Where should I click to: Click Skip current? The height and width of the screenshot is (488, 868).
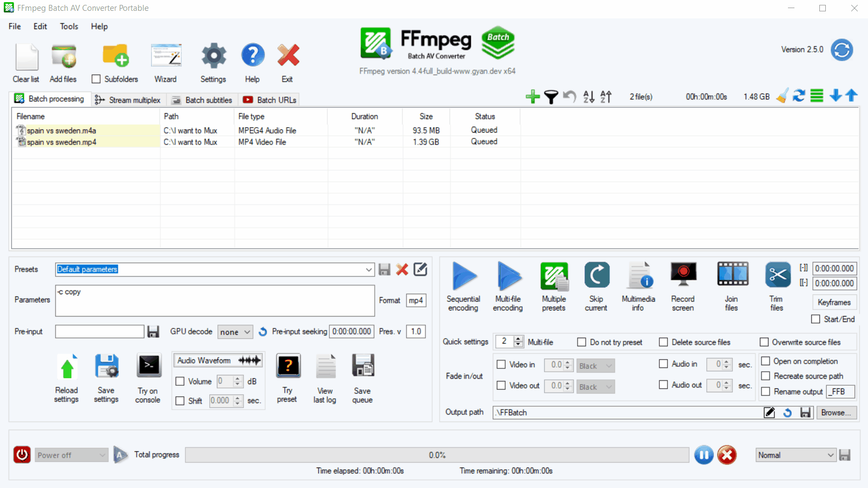pos(597,275)
